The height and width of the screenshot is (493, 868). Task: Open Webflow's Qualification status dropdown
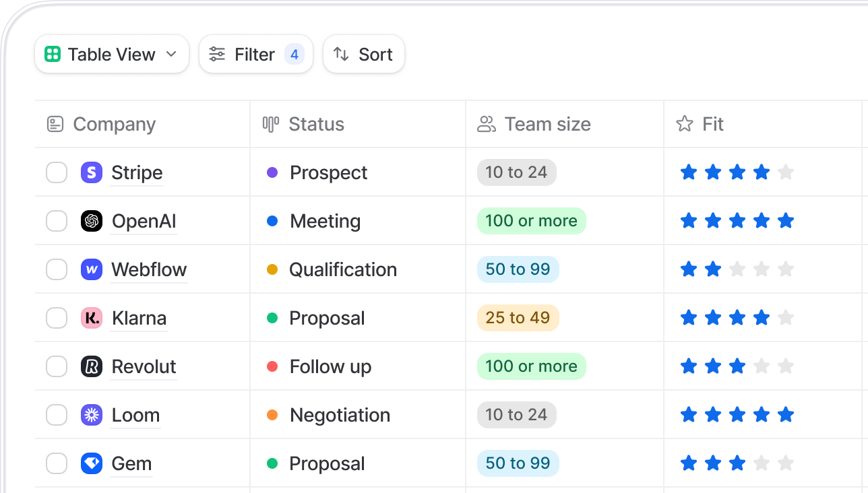(342, 269)
